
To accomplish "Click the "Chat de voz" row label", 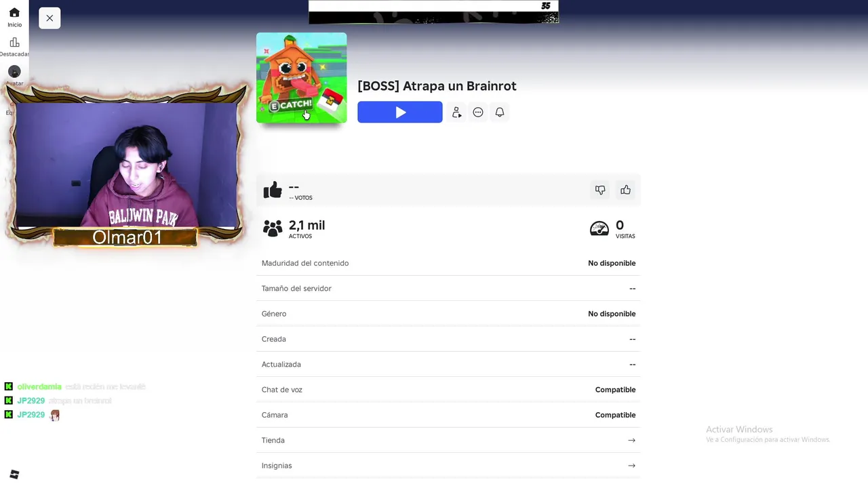I will coord(282,390).
